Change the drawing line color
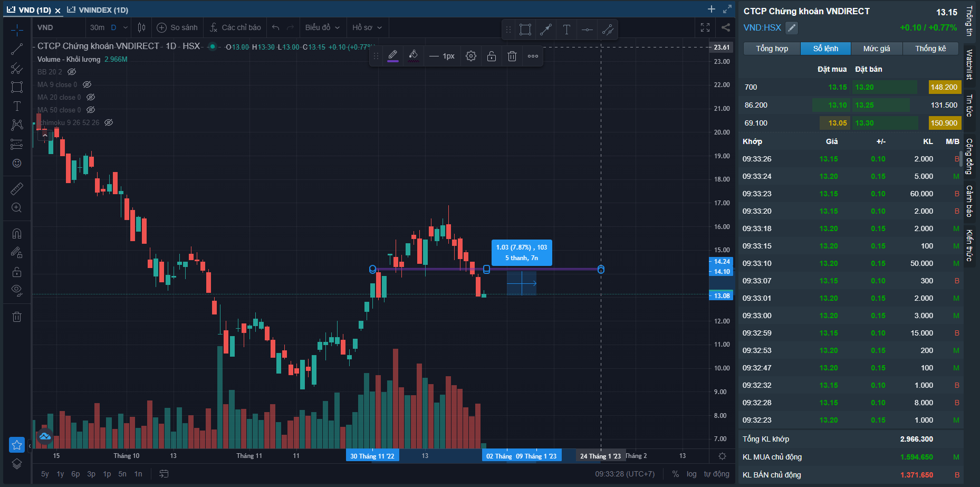 point(393,56)
